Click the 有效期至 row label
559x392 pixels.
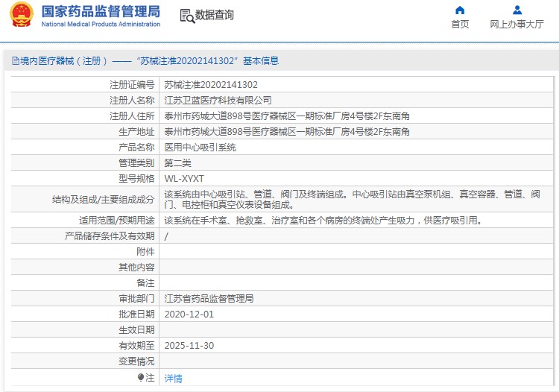click(x=136, y=346)
